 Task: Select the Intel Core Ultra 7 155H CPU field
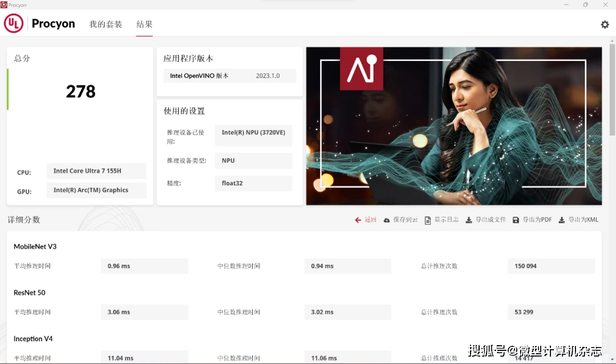click(96, 171)
